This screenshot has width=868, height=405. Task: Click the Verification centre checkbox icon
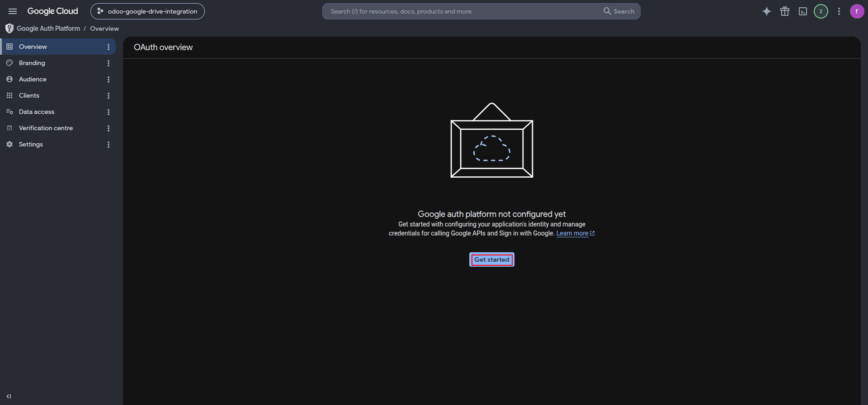click(9, 128)
